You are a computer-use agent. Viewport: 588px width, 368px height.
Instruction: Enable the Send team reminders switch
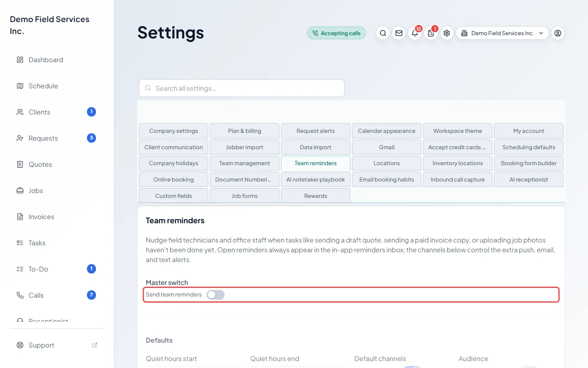216,295
